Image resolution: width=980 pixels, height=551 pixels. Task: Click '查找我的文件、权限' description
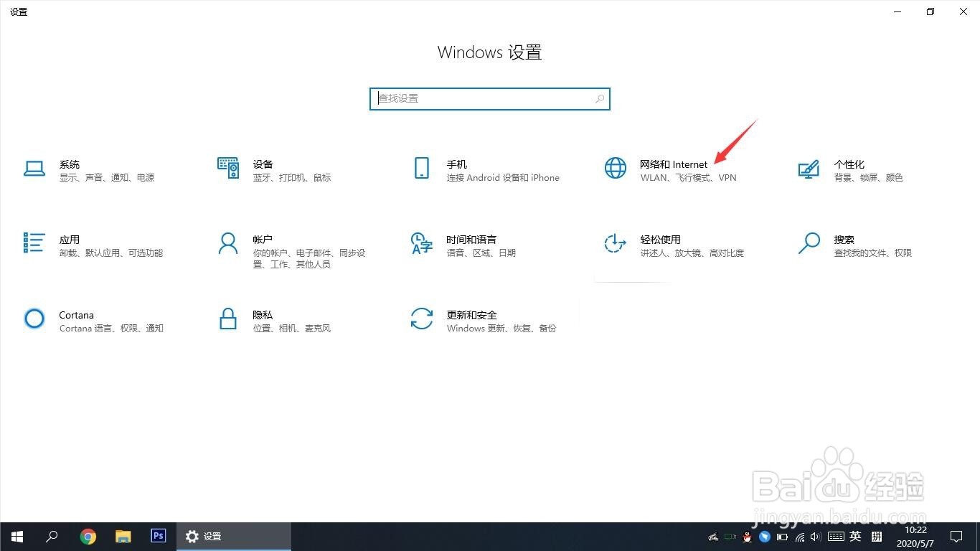[873, 253]
